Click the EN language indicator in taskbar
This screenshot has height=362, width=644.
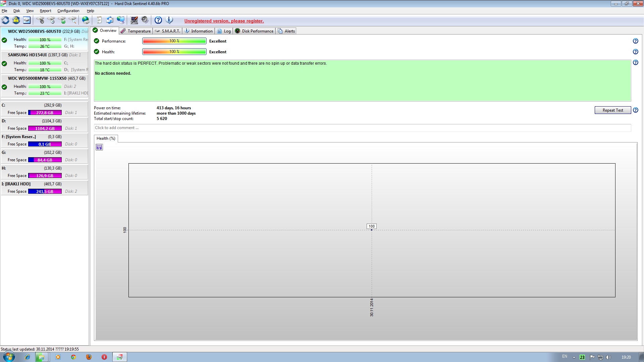click(565, 356)
